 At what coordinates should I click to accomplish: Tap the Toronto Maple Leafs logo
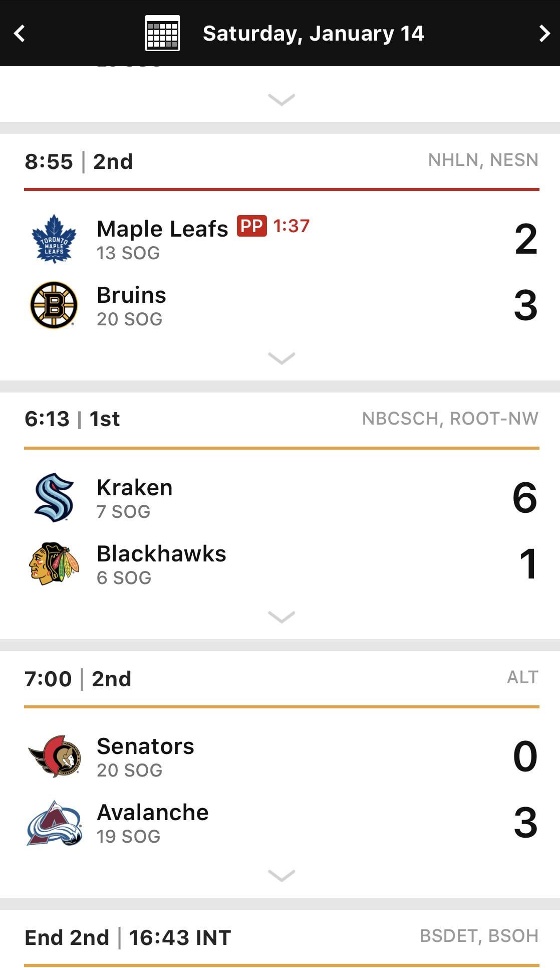pos(54,239)
